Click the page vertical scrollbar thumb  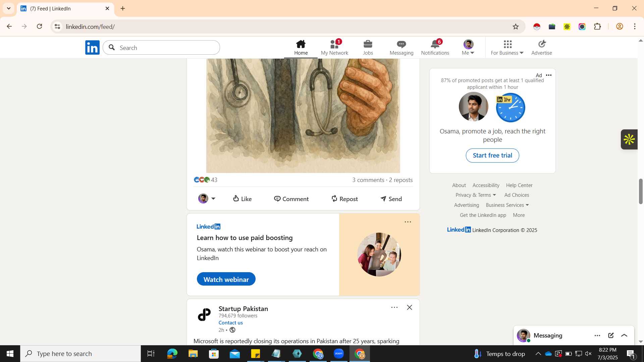click(x=641, y=191)
